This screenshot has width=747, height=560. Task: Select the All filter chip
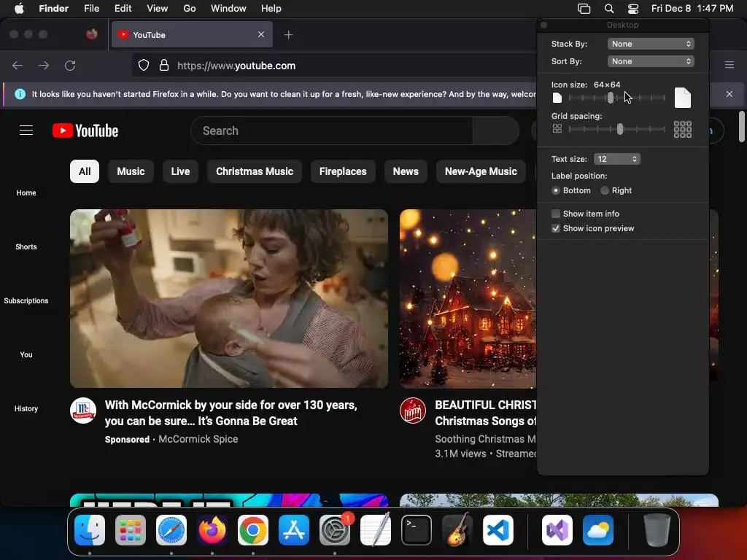pyautogui.click(x=85, y=171)
